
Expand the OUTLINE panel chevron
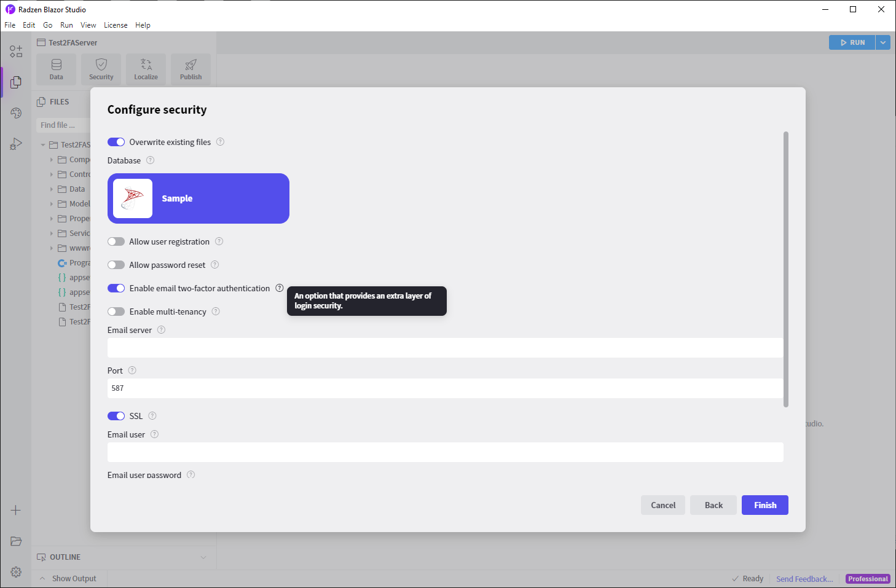[x=203, y=557]
